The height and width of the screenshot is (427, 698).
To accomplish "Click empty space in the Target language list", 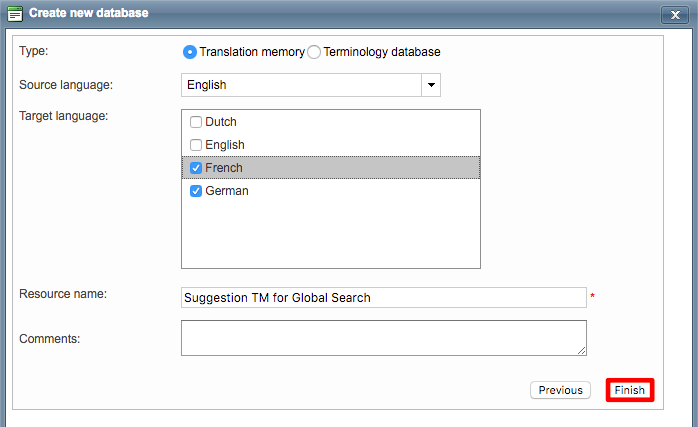I will tap(330, 235).
